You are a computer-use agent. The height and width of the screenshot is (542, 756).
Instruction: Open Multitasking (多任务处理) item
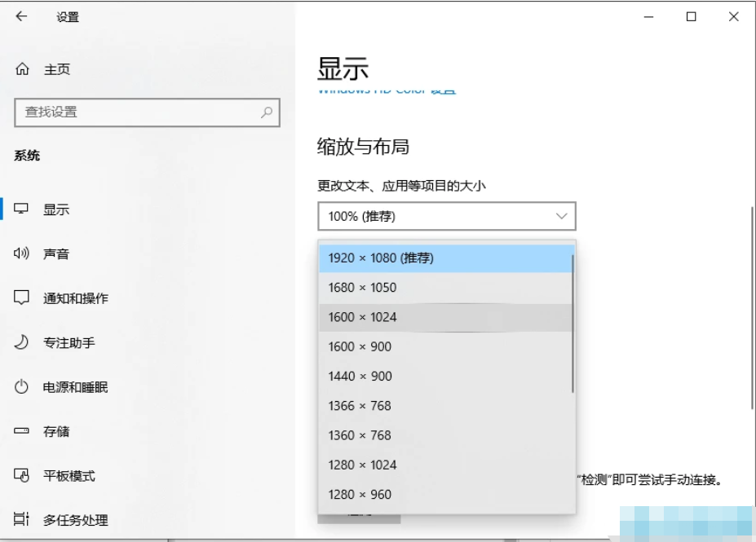tap(75, 519)
